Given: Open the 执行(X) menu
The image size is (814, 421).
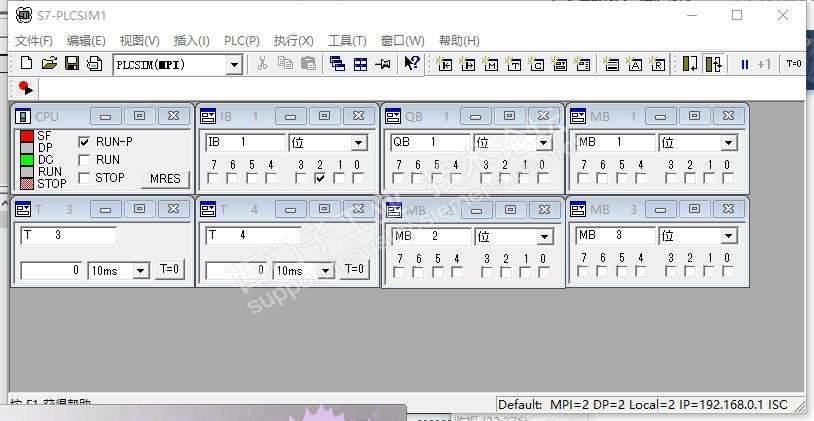Looking at the screenshot, I should [294, 40].
